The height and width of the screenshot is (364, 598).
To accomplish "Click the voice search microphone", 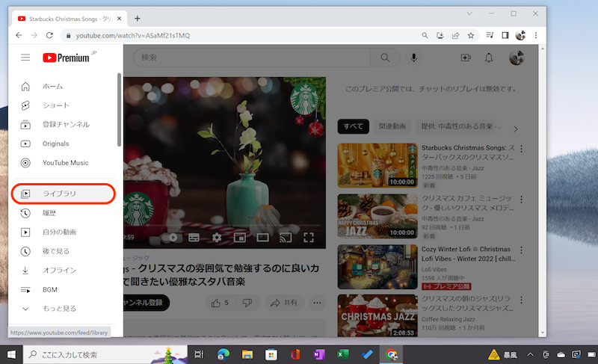I will [x=413, y=58].
